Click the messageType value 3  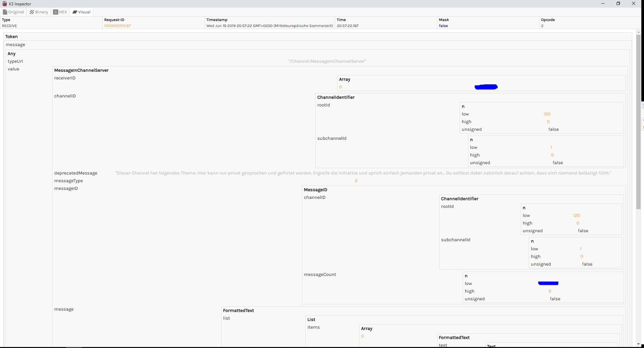[356, 181]
